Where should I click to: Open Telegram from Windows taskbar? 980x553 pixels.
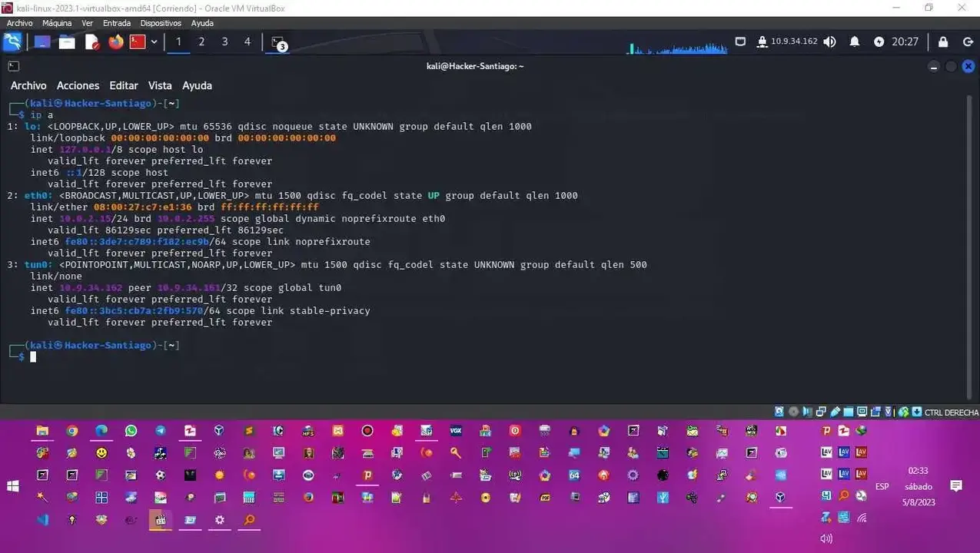pos(160,431)
